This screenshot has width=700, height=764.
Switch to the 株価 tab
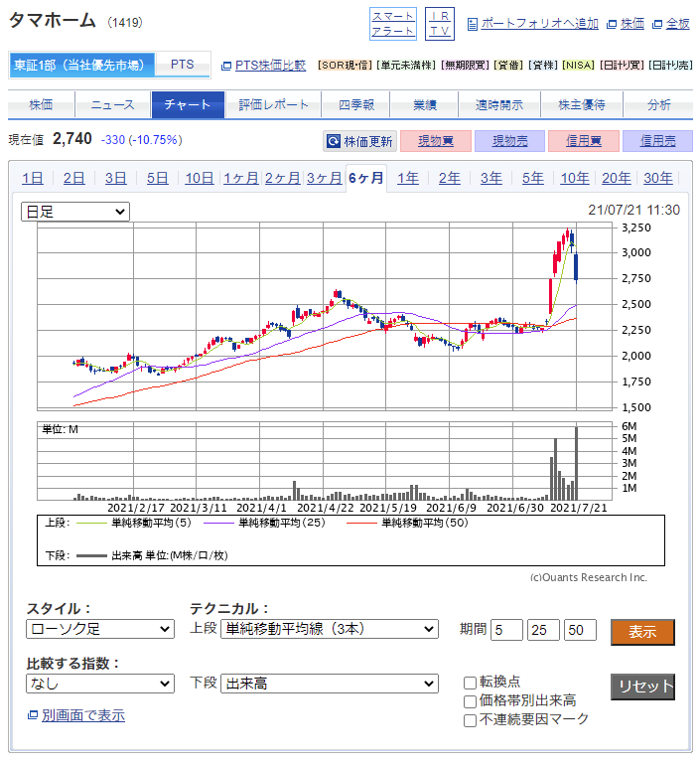tap(41, 104)
